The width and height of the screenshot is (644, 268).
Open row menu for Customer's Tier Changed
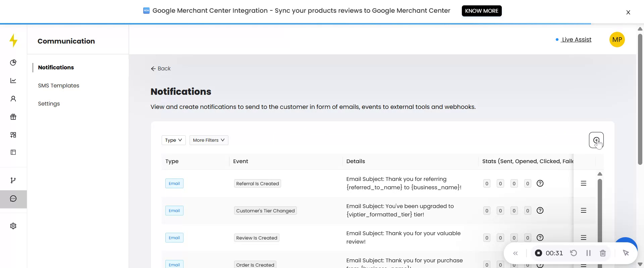coord(584,211)
